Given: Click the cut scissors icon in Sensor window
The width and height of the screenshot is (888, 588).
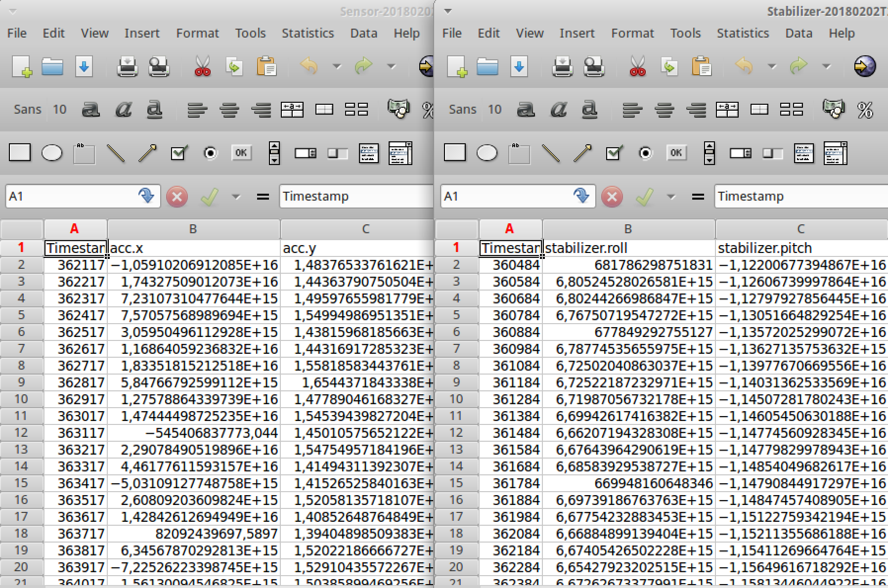Looking at the screenshot, I should (202, 66).
